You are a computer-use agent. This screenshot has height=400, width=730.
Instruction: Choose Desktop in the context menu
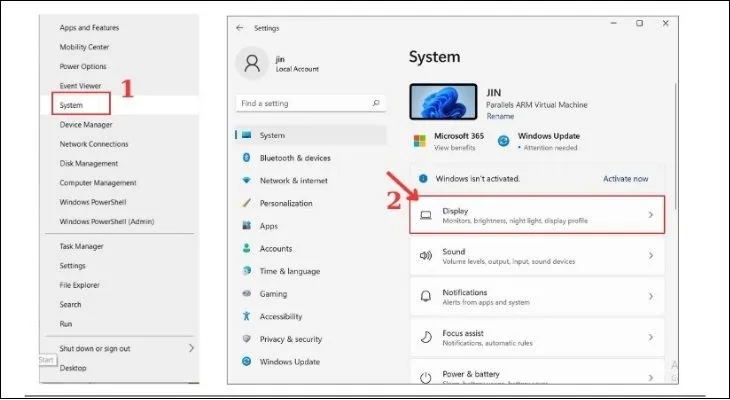pos(73,367)
